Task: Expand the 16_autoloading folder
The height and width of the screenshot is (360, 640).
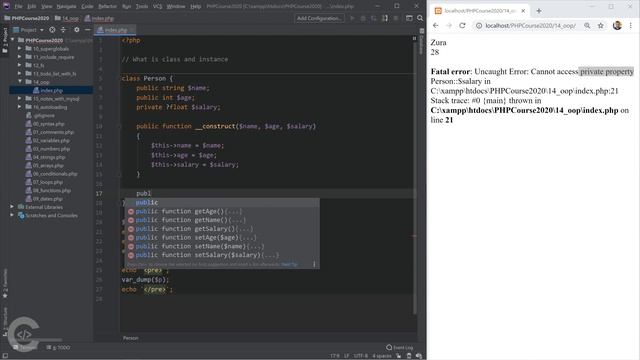Action: tap(20, 107)
